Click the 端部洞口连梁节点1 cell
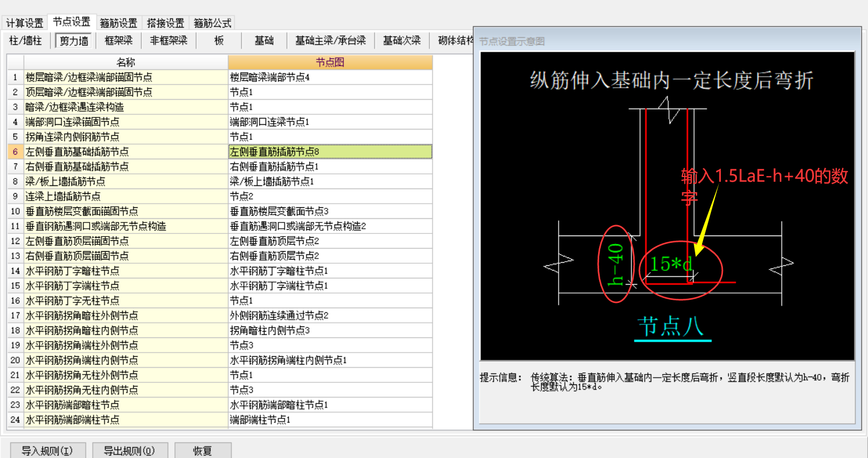The height and width of the screenshot is (458, 868). pyautogui.click(x=330, y=122)
